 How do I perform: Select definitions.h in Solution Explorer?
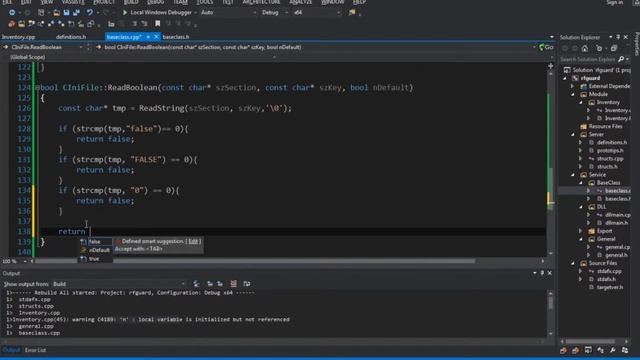pyautogui.click(x=611, y=142)
